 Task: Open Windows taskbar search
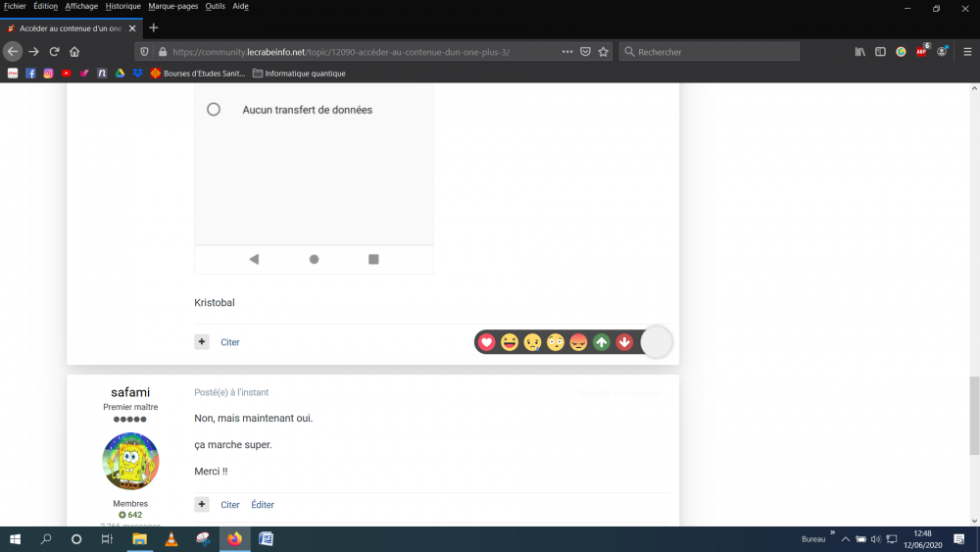[x=46, y=539]
